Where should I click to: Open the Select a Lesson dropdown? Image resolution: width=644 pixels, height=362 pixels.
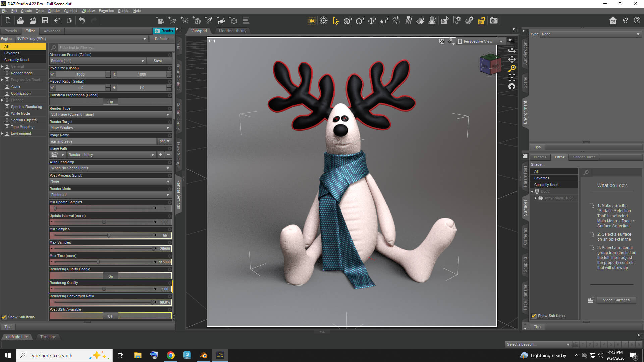[538, 344]
